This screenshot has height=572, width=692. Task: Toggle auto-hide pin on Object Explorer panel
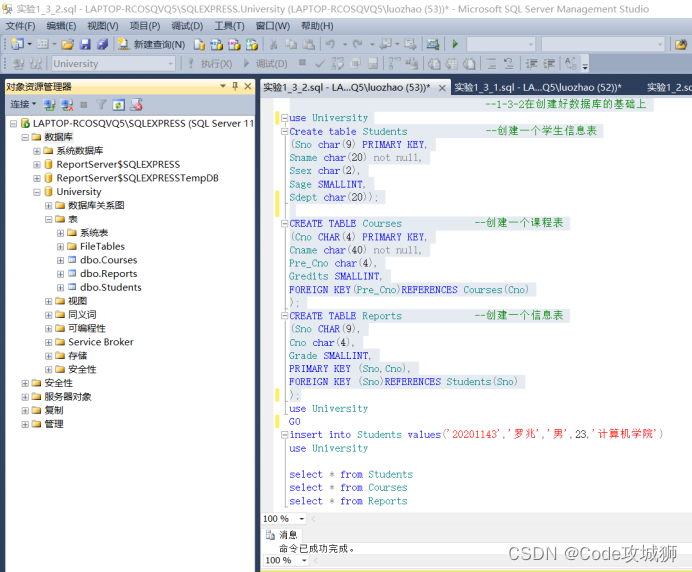point(235,86)
